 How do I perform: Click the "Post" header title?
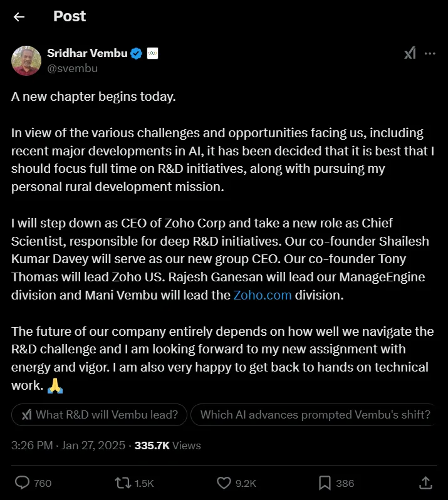pyautogui.click(x=70, y=16)
